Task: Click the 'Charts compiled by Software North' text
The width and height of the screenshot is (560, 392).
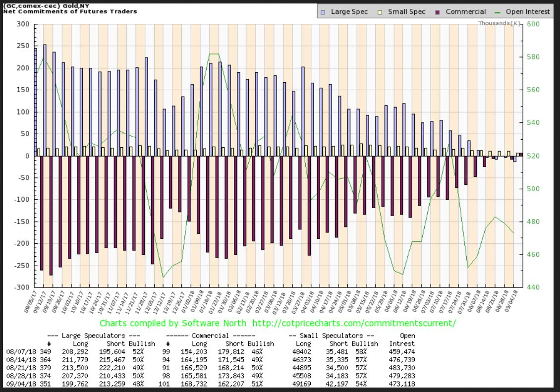Action: click(173, 323)
